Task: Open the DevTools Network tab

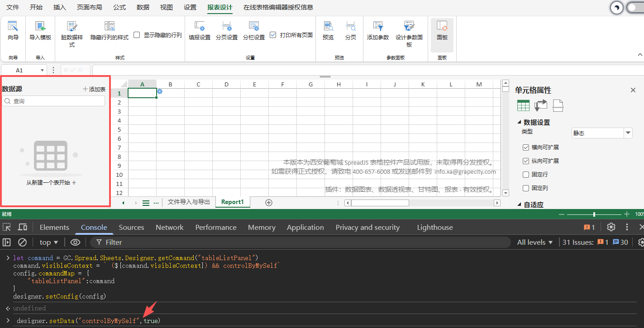Action: 170,227
